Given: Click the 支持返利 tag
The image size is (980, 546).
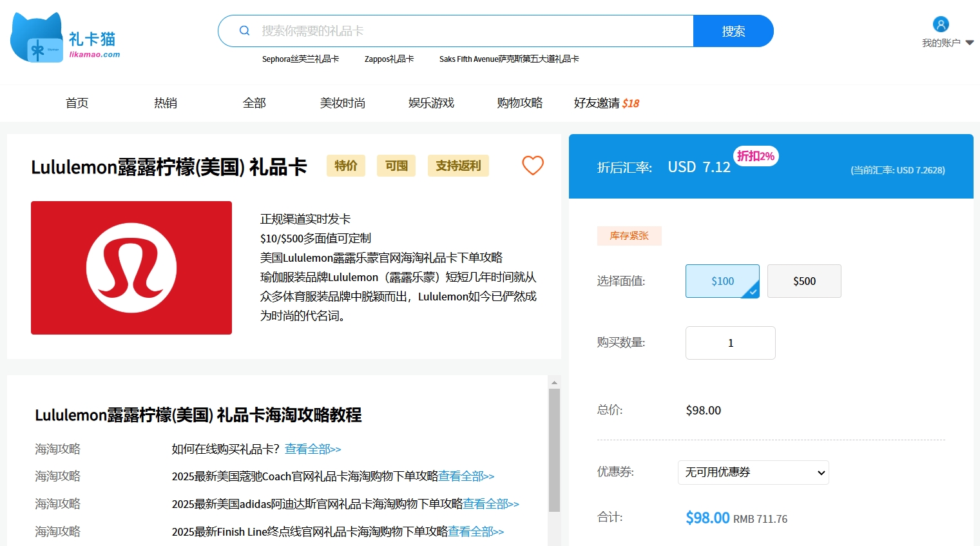Looking at the screenshot, I should tap(458, 166).
